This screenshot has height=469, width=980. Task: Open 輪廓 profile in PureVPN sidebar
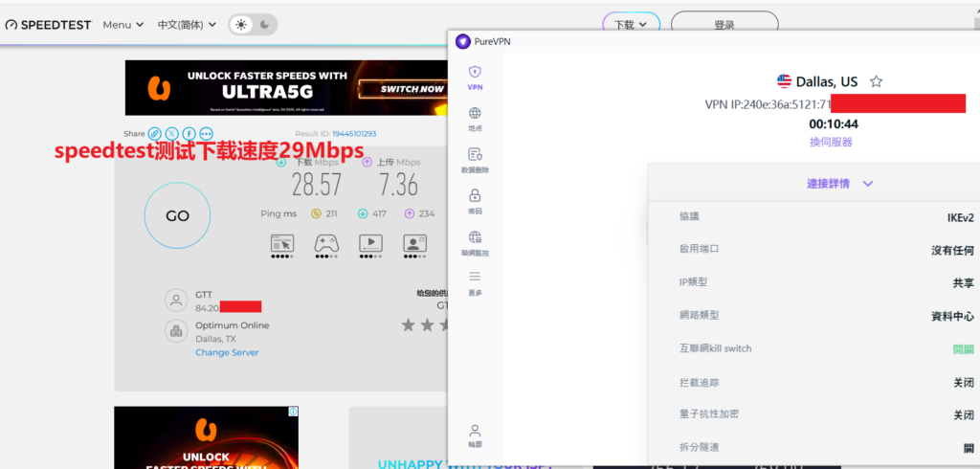(475, 435)
